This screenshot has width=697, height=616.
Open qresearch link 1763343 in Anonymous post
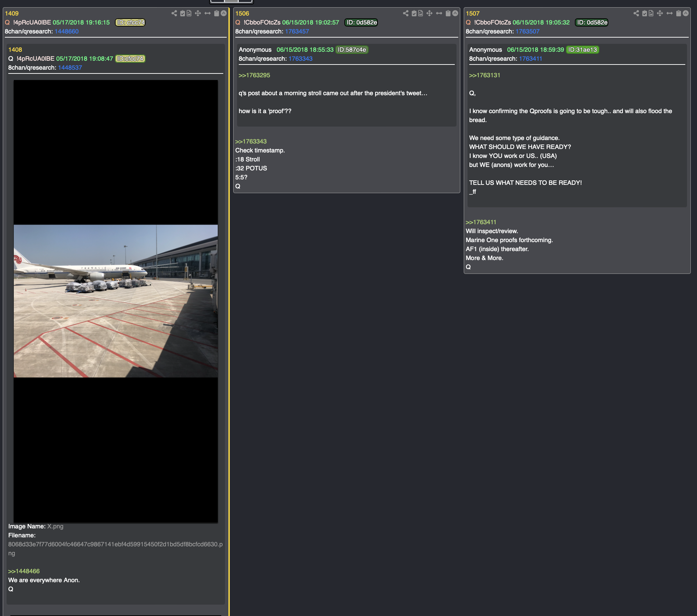pos(301,59)
